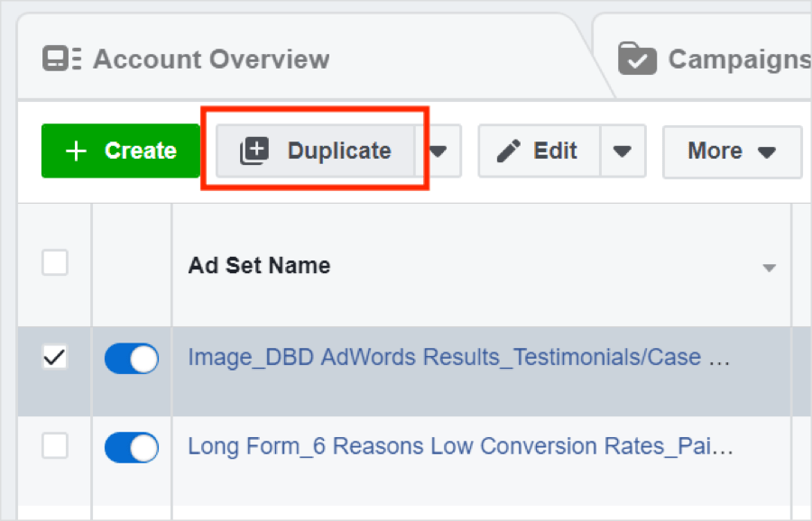
Task: Switch to the Campaigns tab
Action: 722,59
